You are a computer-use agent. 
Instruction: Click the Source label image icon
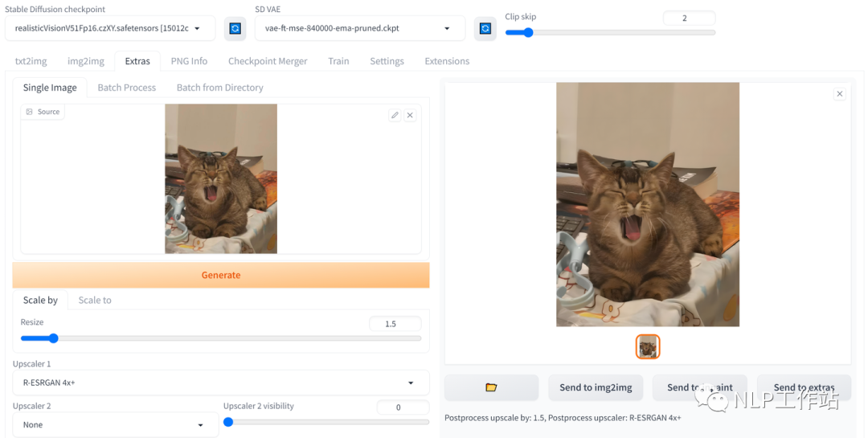(x=30, y=112)
